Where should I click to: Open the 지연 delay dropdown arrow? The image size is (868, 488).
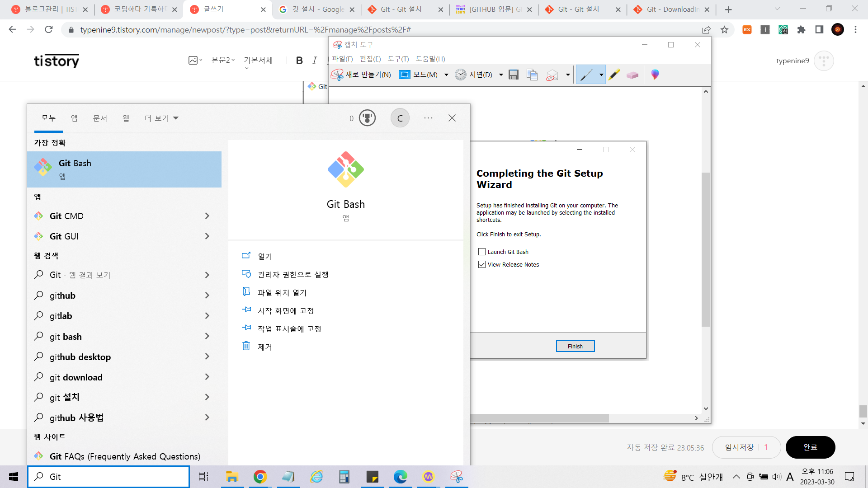[501, 75]
